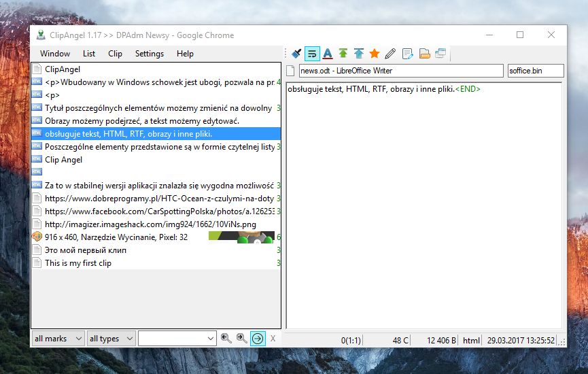The height and width of the screenshot is (374, 588).
Task: Click the find previous magnifier icon
Action: 226,339
